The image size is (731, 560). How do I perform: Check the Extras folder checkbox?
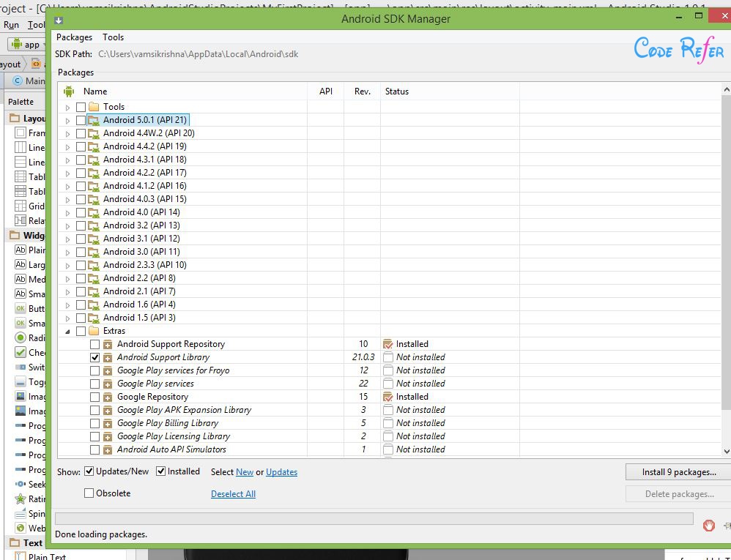[81, 332]
